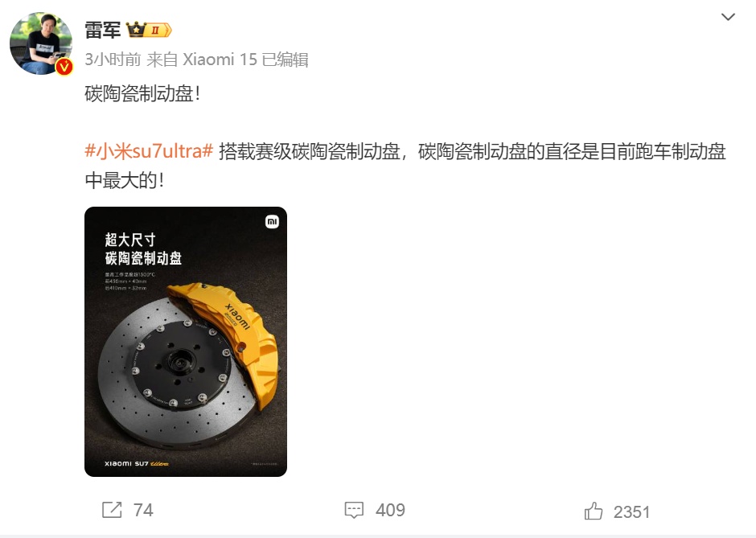The image size is (756, 538).
Task: Click the 来自 Xiaomi 15 source label
Action: [x=202, y=60]
